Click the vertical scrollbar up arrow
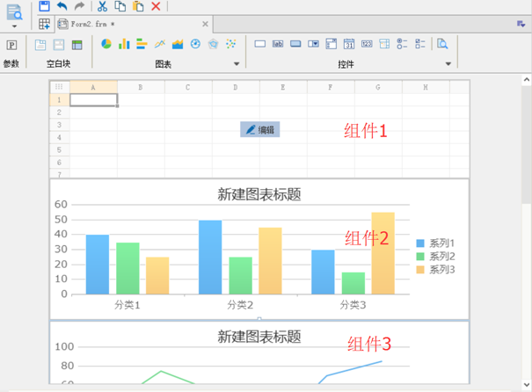The height and width of the screenshot is (392, 532). pyautogui.click(x=527, y=80)
